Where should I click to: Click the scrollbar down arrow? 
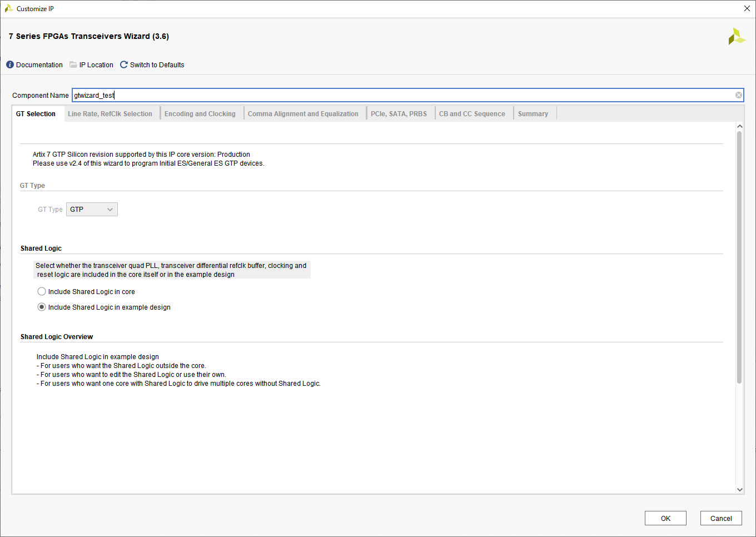pyautogui.click(x=739, y=490)
